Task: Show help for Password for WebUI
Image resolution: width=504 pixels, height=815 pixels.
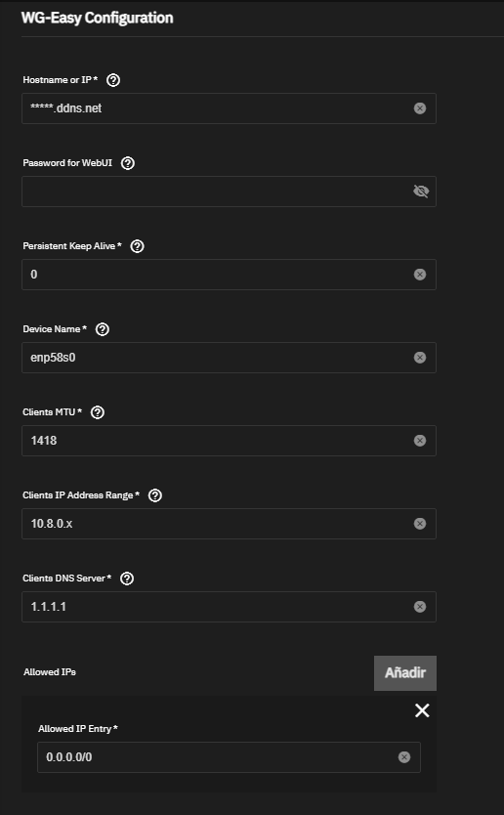Action: 127,163
